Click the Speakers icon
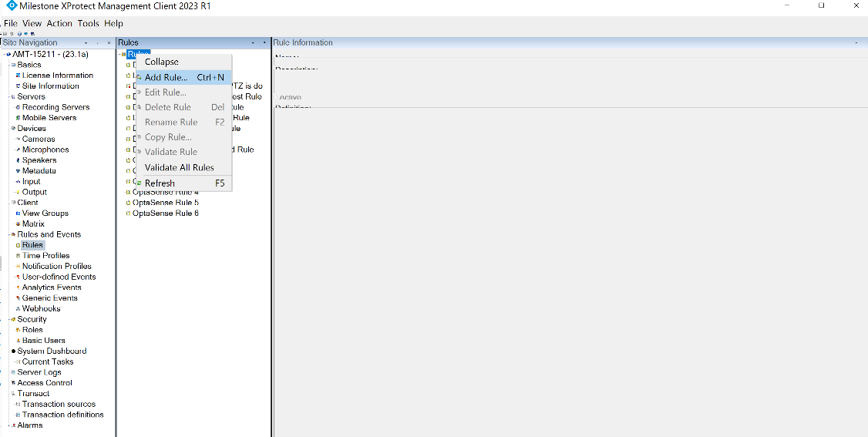Image resolution: width=868 pixels, height=437 pixels. click(18, 160)
